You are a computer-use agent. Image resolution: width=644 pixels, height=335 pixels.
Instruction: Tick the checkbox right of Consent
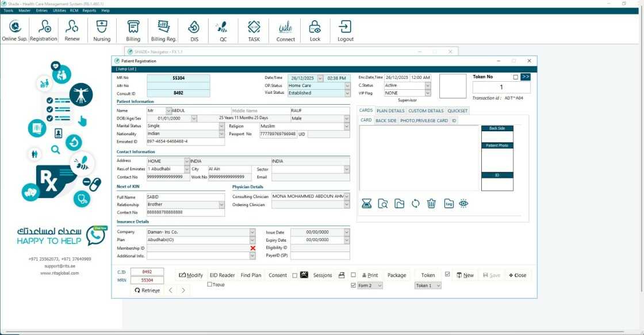[294, 275]
